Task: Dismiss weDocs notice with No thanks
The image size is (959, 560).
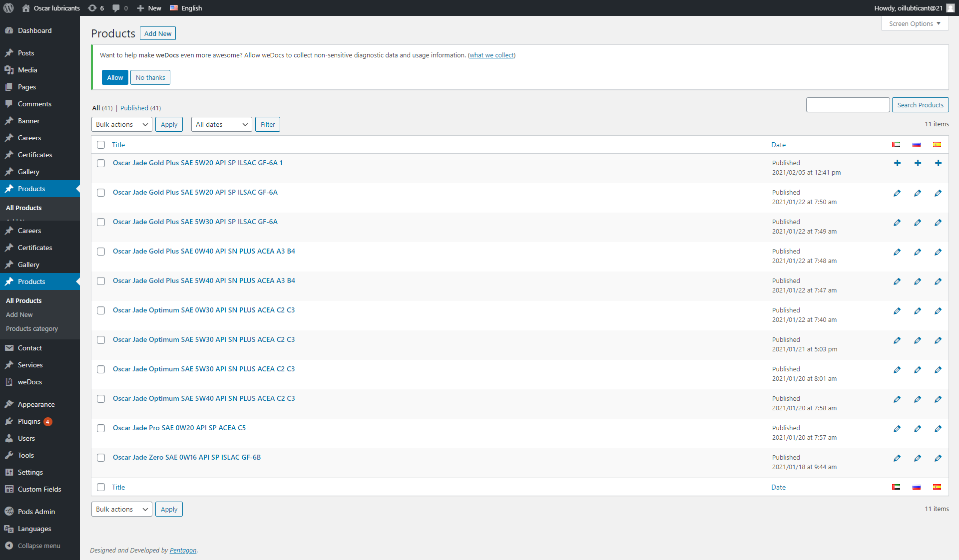Action: click(x=150, y=77)
